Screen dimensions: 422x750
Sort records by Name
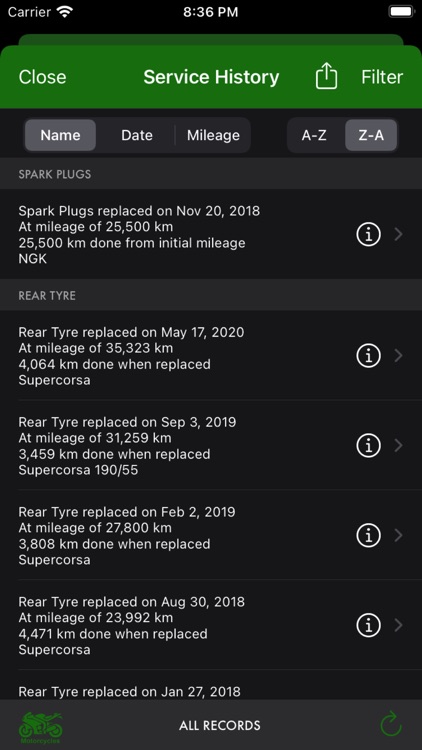click(60, 135)
